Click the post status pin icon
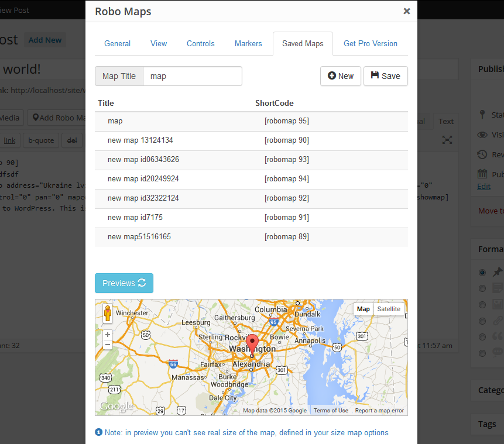The height and width of the screenshot is (444, 504). pyautogui.click(x=482, y=115)
